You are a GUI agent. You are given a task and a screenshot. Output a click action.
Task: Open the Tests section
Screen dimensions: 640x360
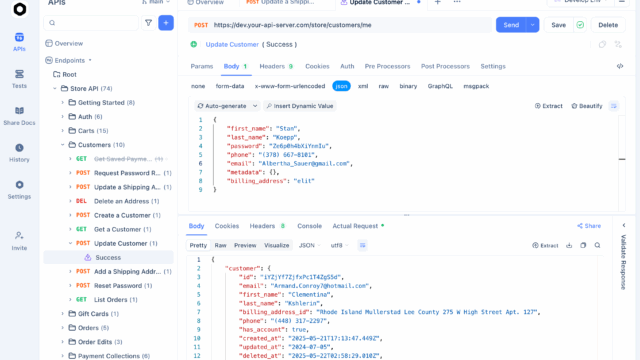pos(19,79)
